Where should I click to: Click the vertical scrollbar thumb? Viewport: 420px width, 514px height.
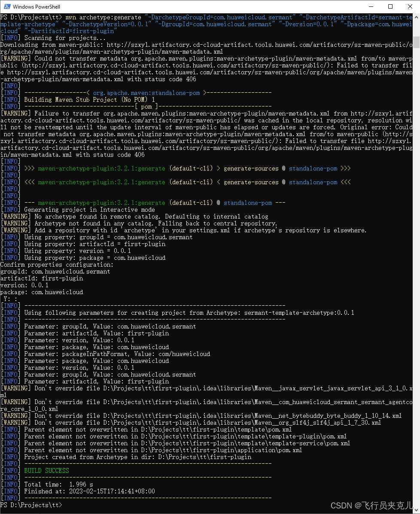[x=416, y=42]
